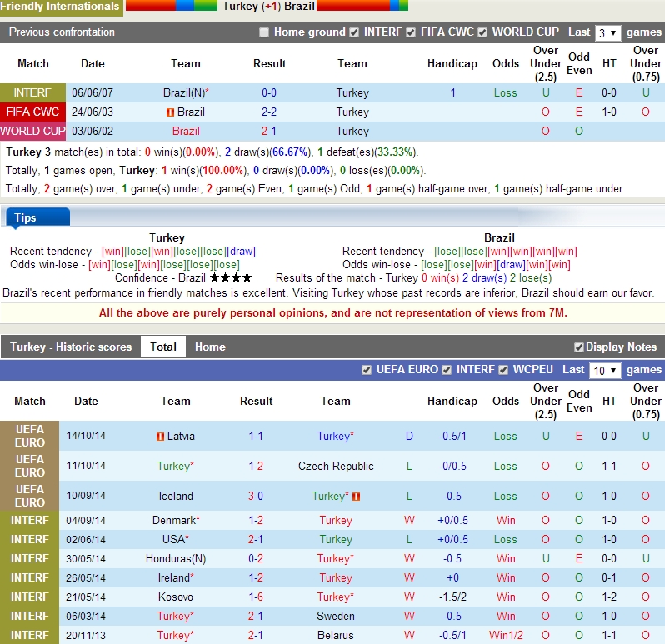Open the Tips tab

pos(37,217)
